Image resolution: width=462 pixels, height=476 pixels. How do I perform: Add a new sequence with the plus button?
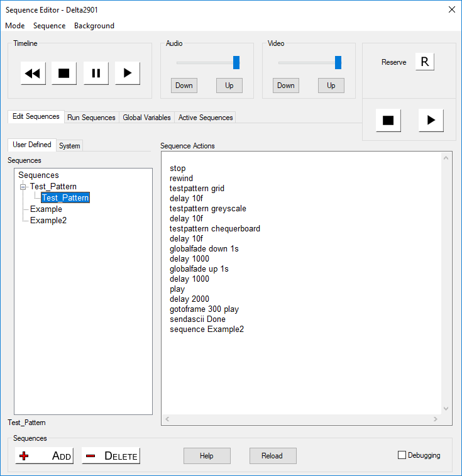45,456
